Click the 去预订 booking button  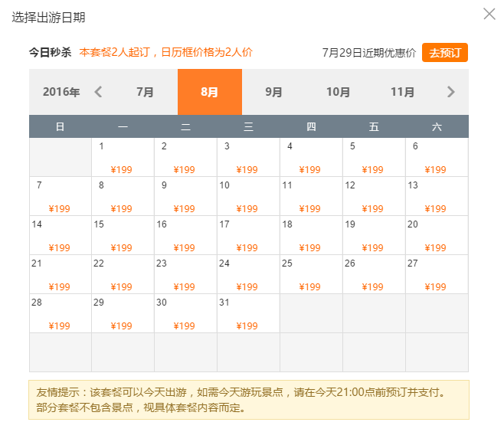coord(445,52)
